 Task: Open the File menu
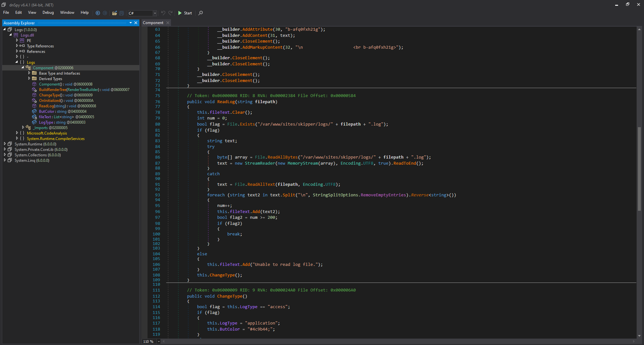click(x=6, y=12)
